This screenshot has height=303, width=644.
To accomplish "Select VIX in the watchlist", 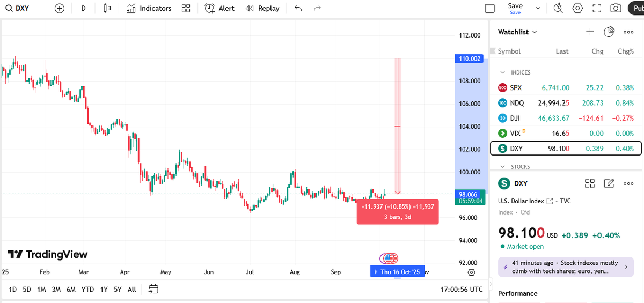I will click(x=566, y=133).
